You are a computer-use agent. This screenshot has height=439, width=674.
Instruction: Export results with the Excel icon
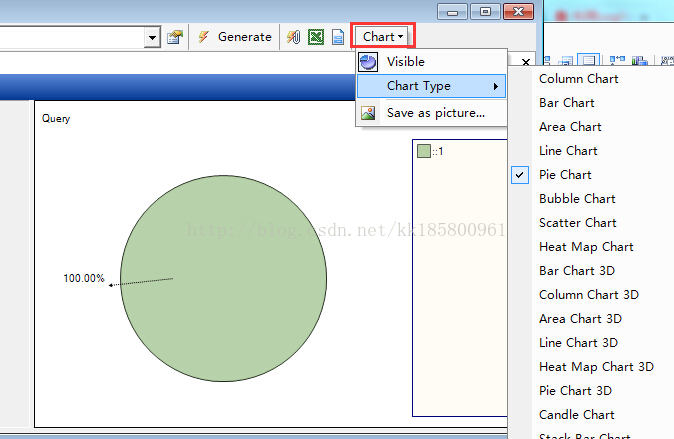(316, 37)
